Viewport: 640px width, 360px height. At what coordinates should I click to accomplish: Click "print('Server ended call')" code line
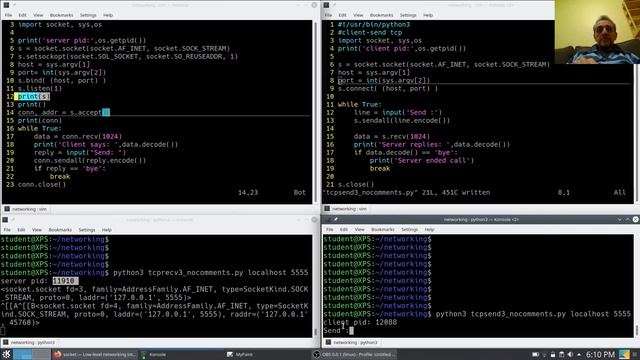[422, 160]
